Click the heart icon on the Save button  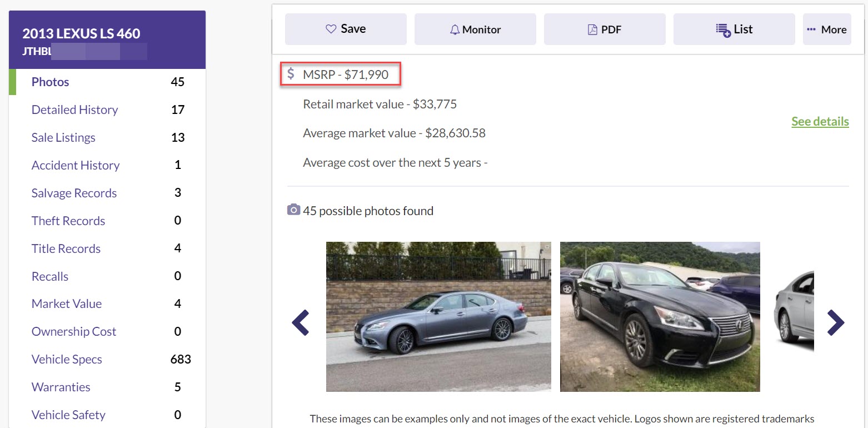tap(331, 29)
